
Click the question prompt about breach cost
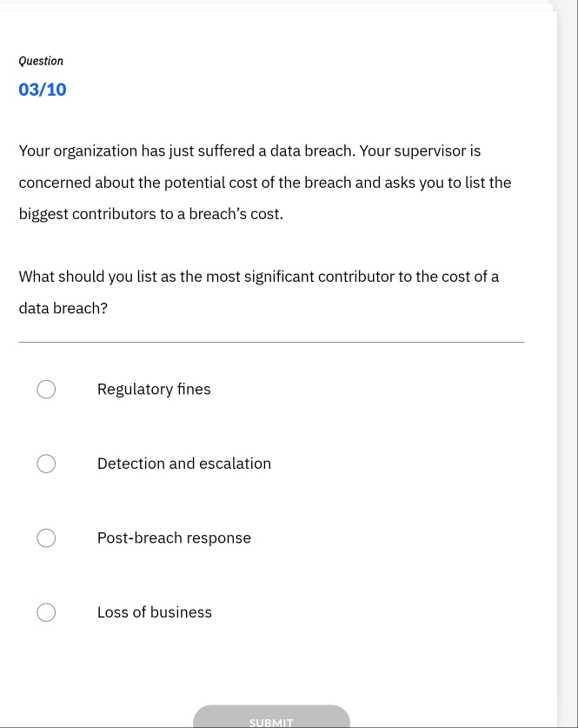[x=259, y=291]
